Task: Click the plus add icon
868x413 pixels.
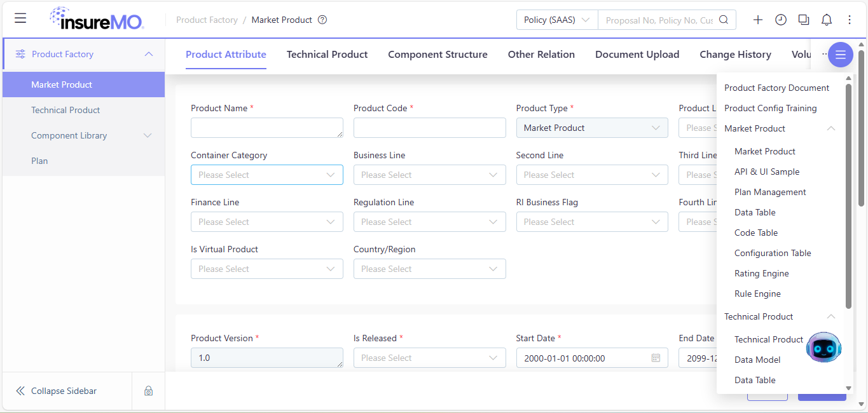Action: point(758,20)
